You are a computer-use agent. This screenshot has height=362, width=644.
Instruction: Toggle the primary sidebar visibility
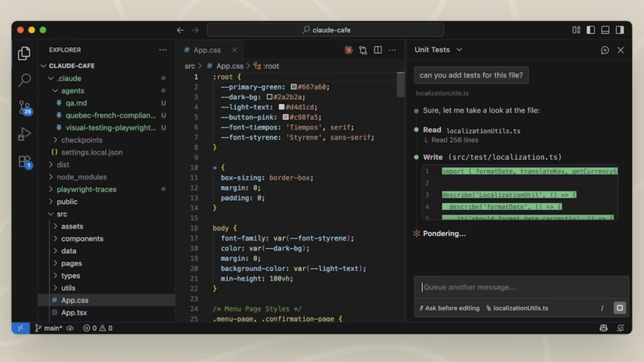591,30
